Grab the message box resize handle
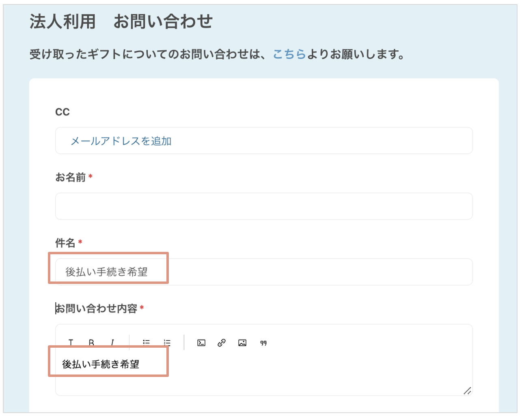 pos(468,391)
